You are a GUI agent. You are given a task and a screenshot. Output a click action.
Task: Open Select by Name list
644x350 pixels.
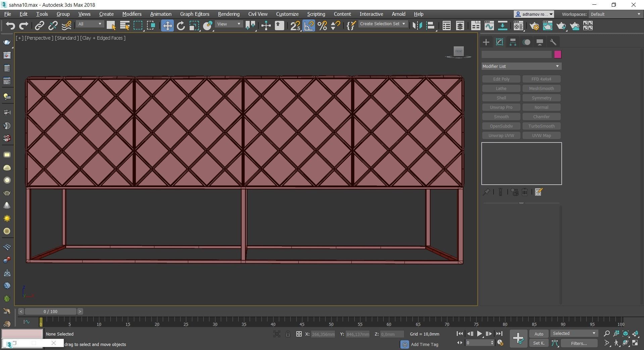125,26
